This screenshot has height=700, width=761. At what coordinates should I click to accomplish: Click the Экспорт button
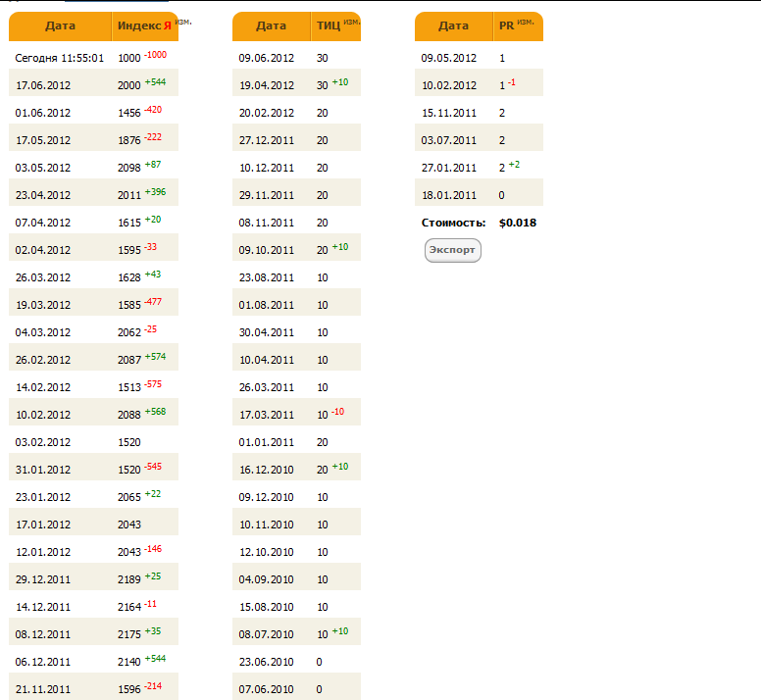point(452,250)
